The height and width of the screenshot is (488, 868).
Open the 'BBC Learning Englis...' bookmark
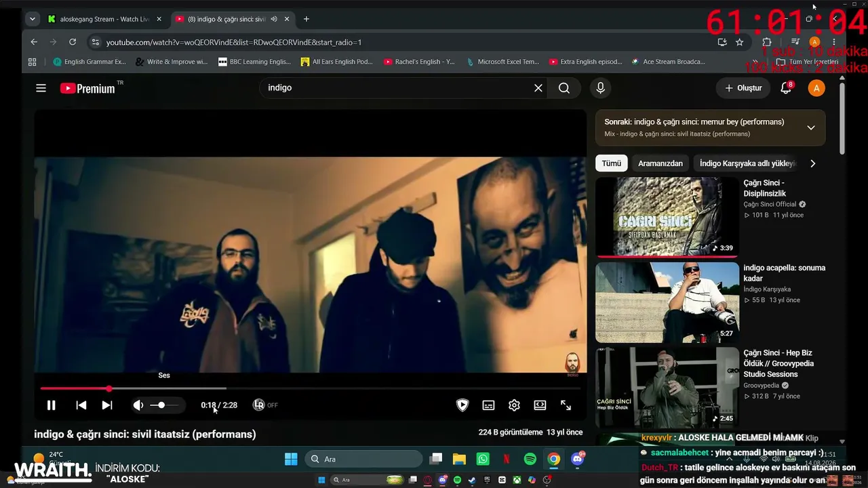(x=254, y=62)
